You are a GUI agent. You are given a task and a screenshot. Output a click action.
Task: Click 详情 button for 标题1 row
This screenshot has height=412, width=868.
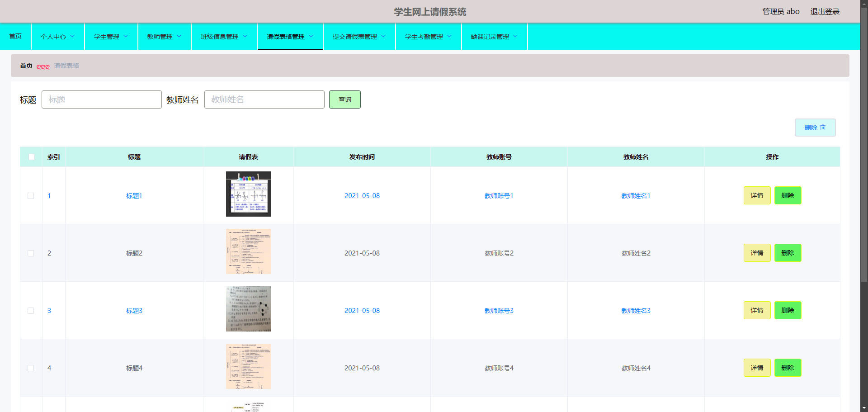click(x=757, y=195)
